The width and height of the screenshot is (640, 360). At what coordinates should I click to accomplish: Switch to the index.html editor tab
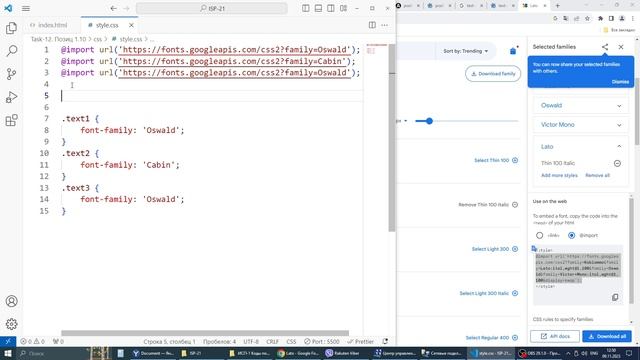[49, 25]
